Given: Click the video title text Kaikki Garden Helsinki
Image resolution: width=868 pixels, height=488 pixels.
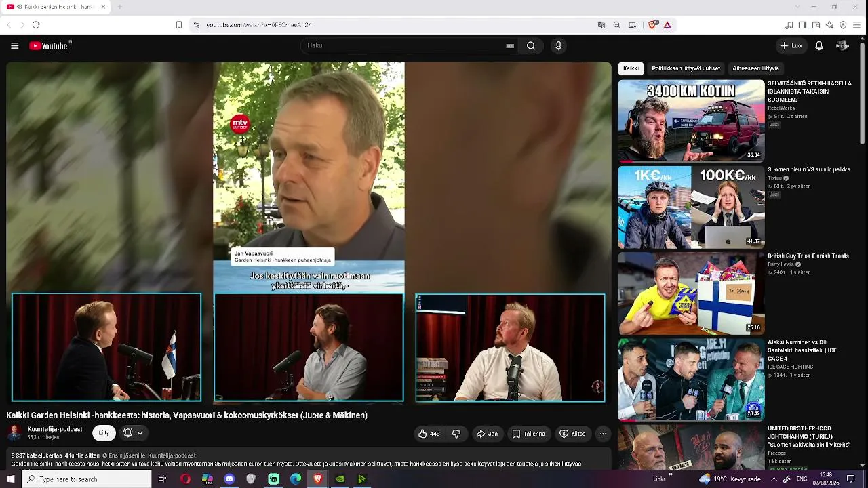Looking at the screenshot, I should click(x=186, y=415).
